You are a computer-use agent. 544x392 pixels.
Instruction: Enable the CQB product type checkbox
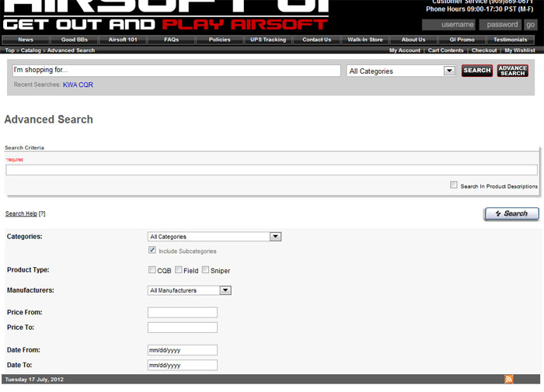click(x=152, y=270)
